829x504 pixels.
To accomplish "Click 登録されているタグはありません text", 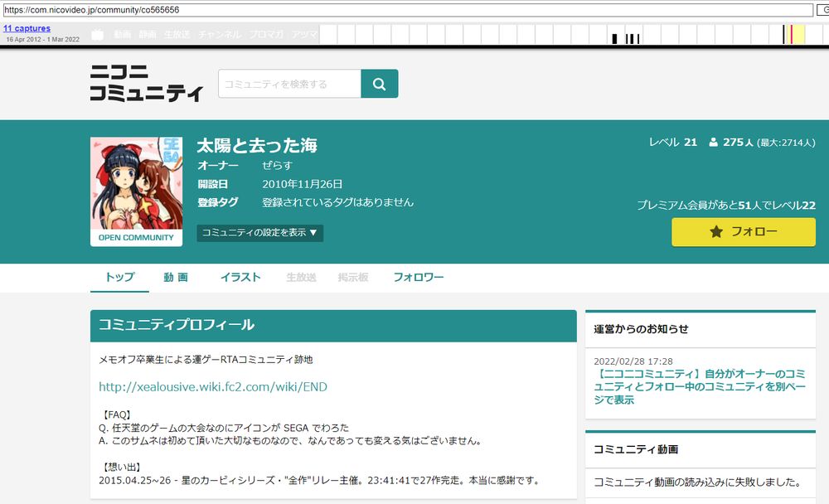I will tap(338, 202).
